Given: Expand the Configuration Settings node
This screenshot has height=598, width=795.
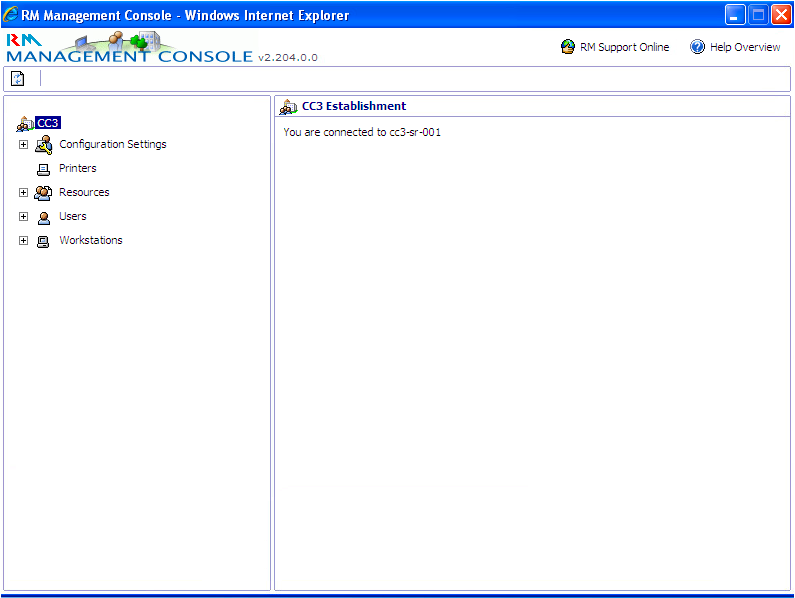Looking at the screenshot, I should (x=23, y=145).
